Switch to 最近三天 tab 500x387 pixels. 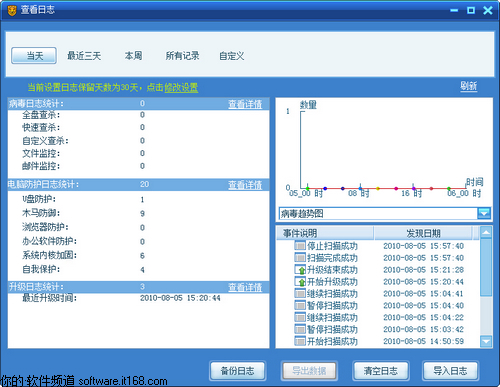tap(84, 56)
